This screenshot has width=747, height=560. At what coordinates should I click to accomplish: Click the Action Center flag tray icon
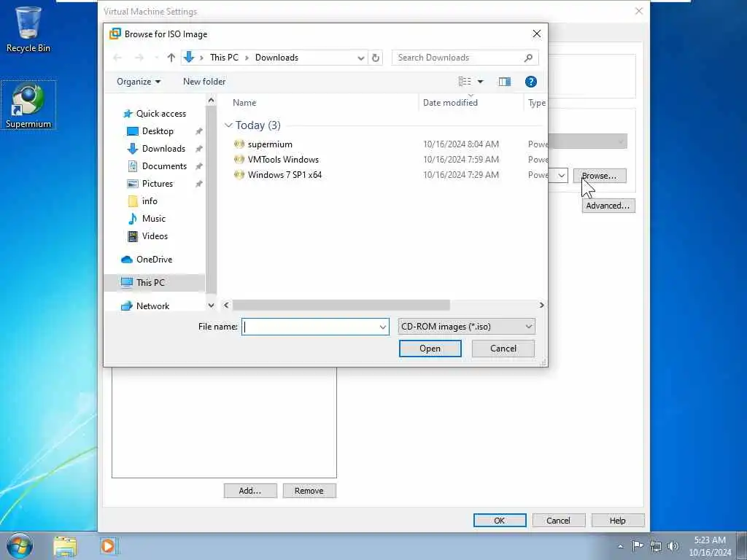(638, 545)
